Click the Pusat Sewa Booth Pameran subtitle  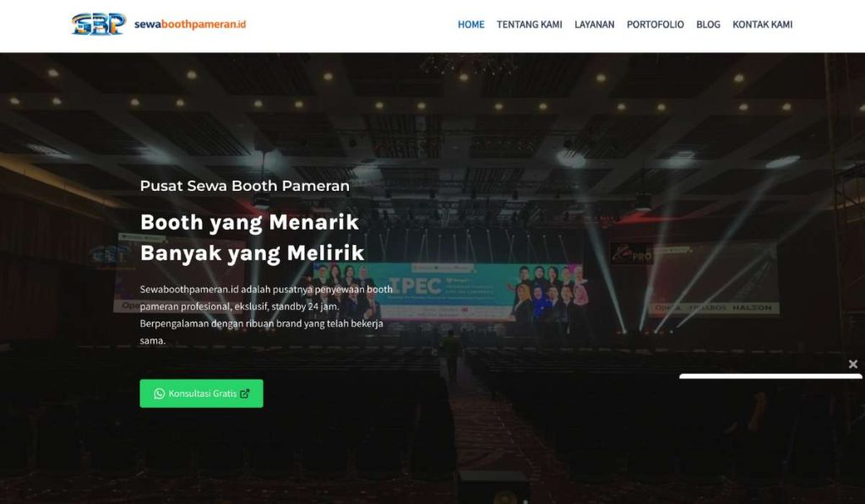point(244,186)
